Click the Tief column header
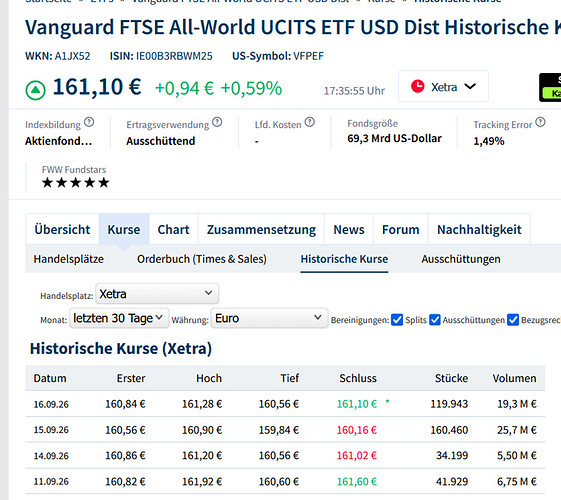This screenshot has height=500, width=561. point(289,378)
